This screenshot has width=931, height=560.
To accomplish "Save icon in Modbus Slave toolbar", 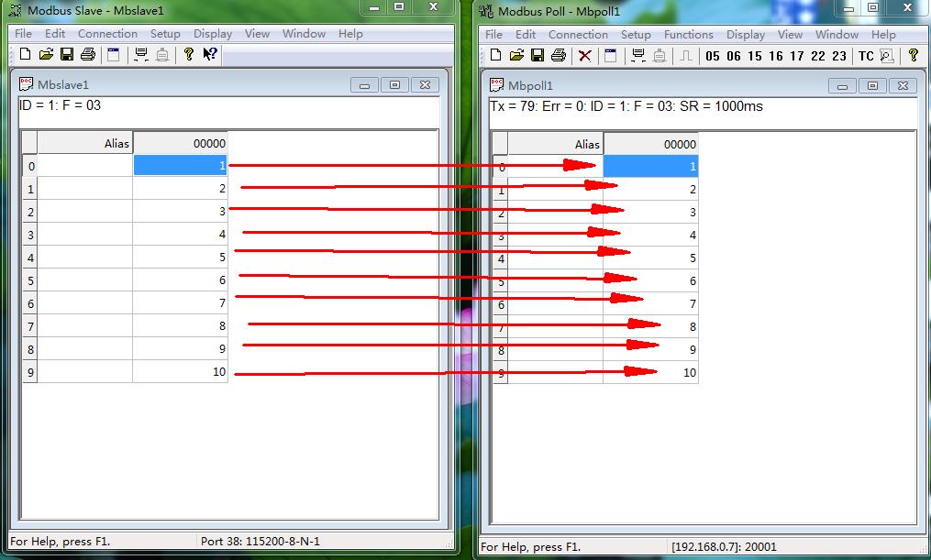I will click(x=66, y=55).
